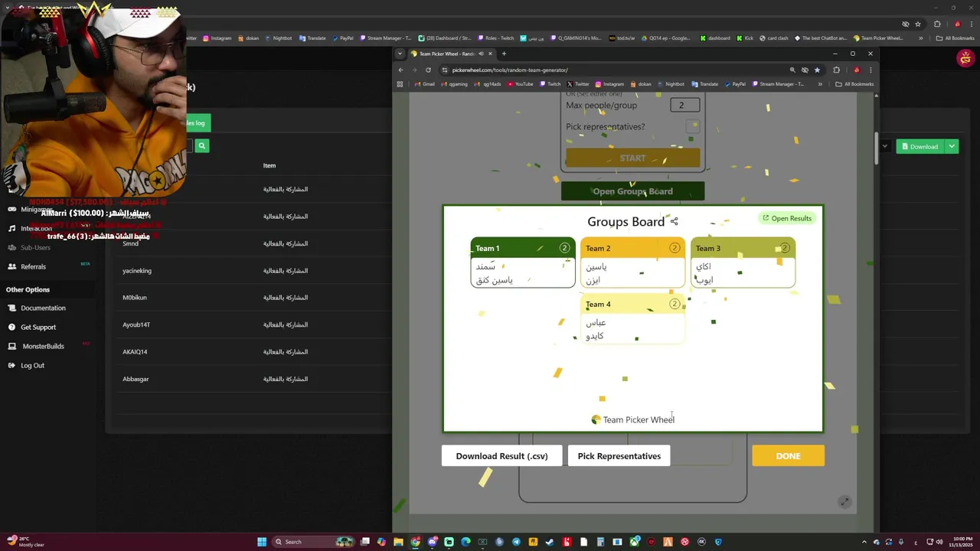The image size is (980, 551).
Task: Open the tab search dropdown in the front window
Action: pyautogui.click(x=399, y=54)
